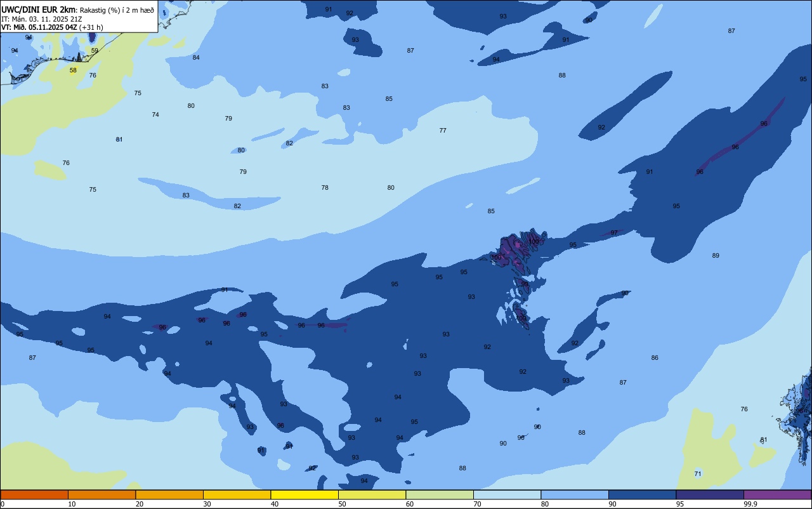812x509 pixels.
Task: Click the map value "71" on green patch
Action: [698, 474]
